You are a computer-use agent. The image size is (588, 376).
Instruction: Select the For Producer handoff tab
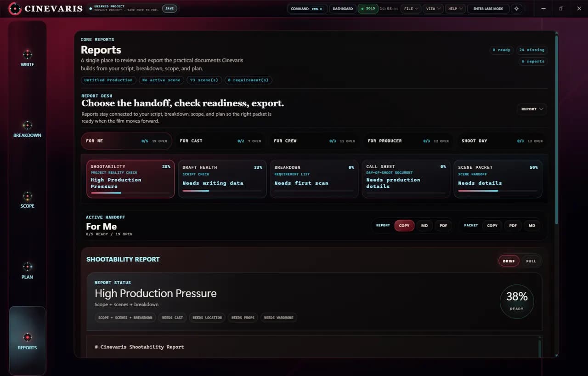pos(408,141)
